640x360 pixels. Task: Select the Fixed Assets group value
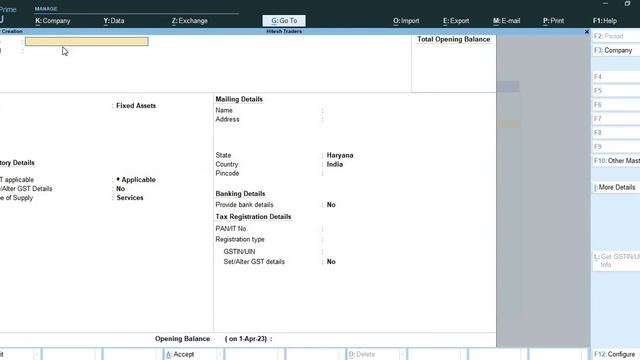136,106
